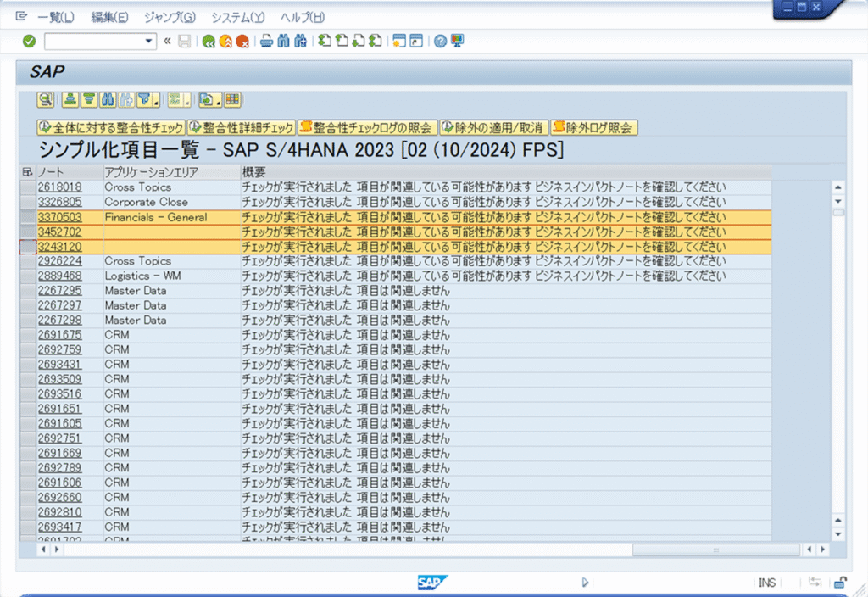Click the Print icon in standard toolbar
Image resolution: width=868 pixels, height=597 pixels.
(267, 41)
